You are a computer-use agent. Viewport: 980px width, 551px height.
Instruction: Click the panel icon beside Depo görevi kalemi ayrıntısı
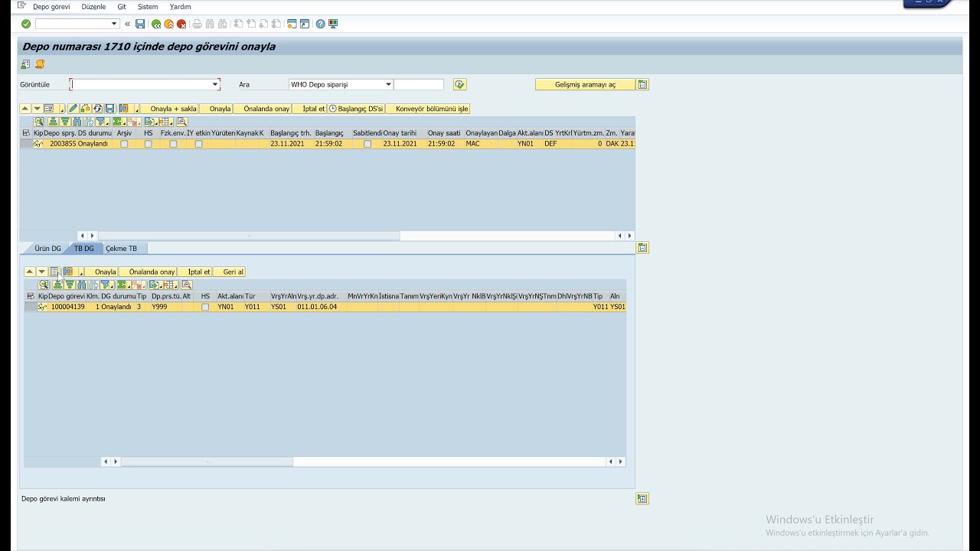[x=642, y=499]
